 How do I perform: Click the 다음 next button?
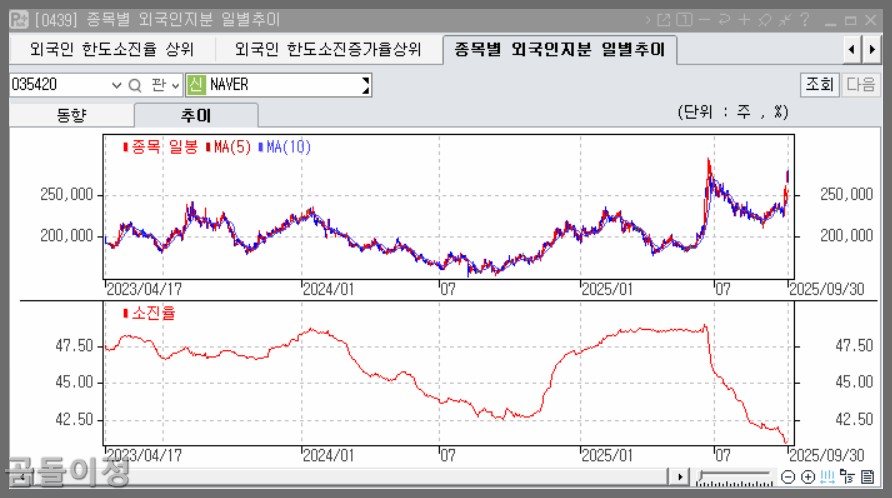(x=861, y=85)
